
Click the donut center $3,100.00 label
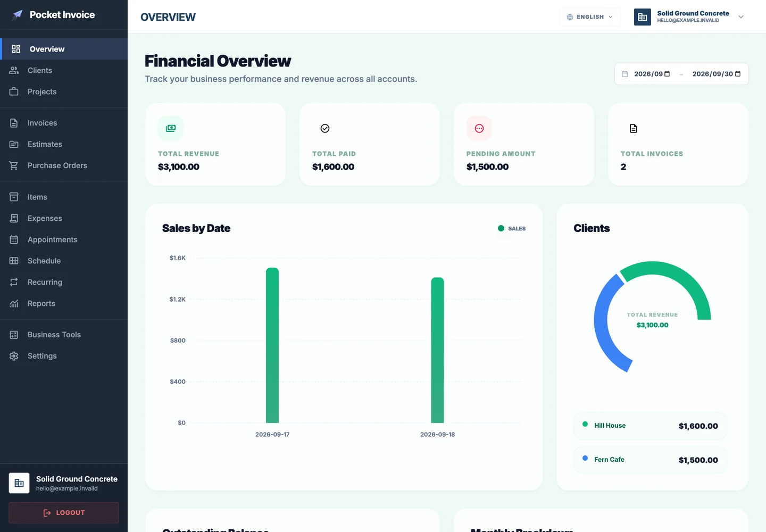click(x=652, y=325)
